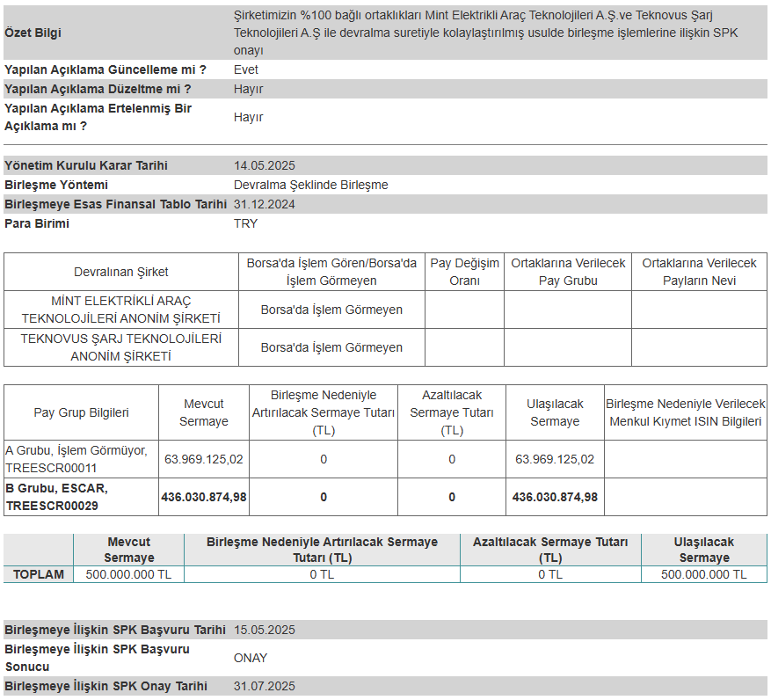771x700 pixels.
Task: Click Ulaşılacak Sermaye 436.030.874,98 value
Action: pyautogui.click(x=555, y=498)
